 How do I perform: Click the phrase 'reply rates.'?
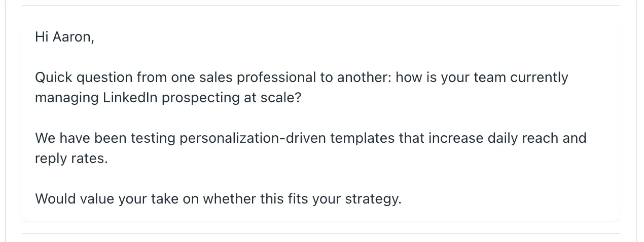point(71,158)
